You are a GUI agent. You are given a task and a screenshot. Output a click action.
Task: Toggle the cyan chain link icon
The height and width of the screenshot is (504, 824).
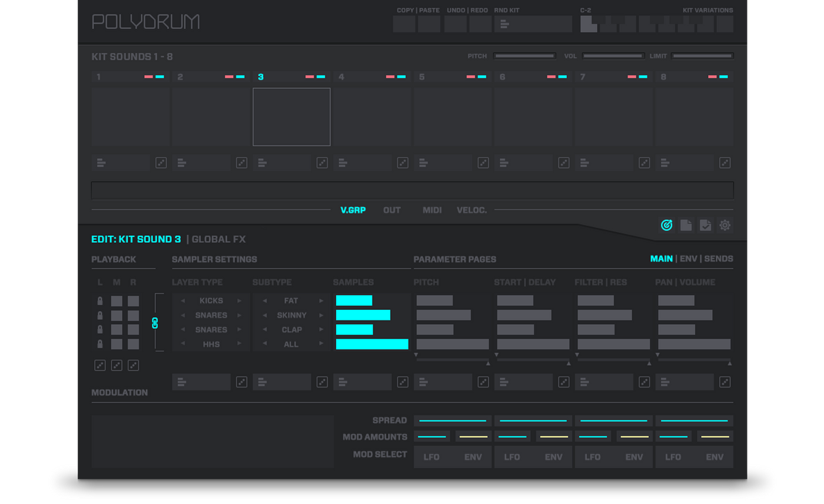coord(155,323)
